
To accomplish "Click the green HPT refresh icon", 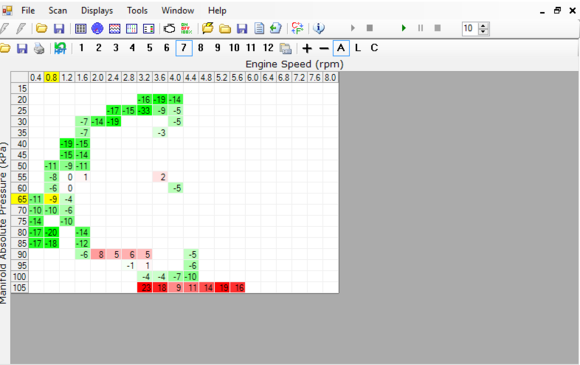I will 60,48.
